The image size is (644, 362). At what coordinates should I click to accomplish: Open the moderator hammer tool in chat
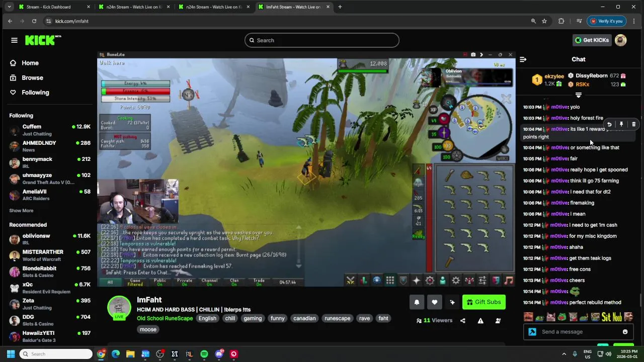tap(532, 332)
